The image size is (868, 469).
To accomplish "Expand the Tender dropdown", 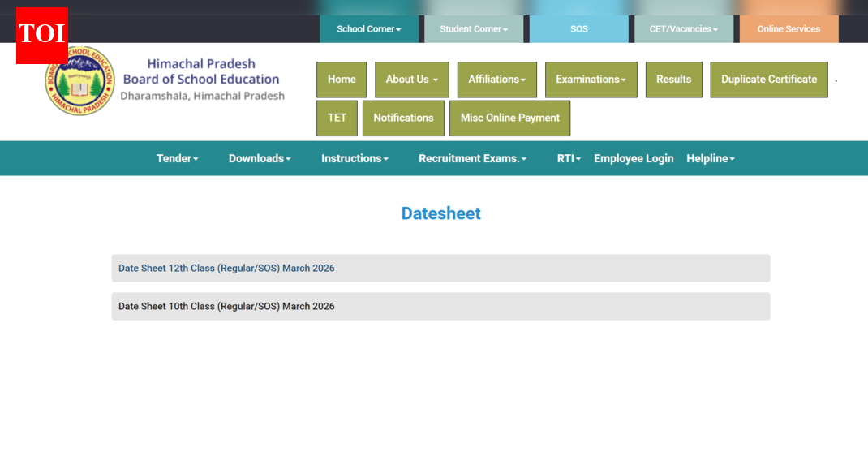I will pyautogui.click(x=177, y=158).
